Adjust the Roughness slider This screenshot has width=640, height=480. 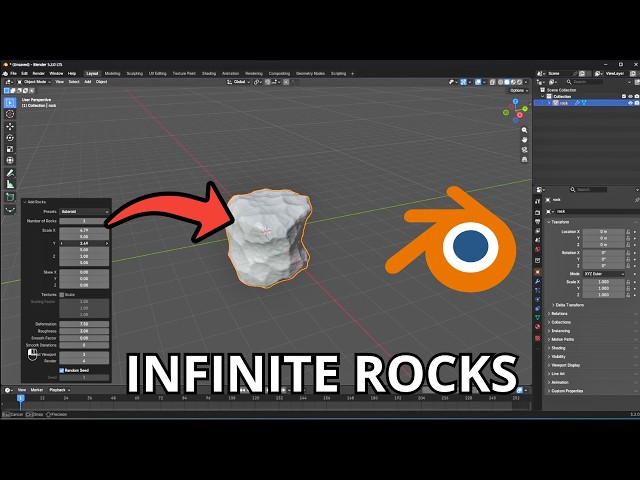(84, 331)
